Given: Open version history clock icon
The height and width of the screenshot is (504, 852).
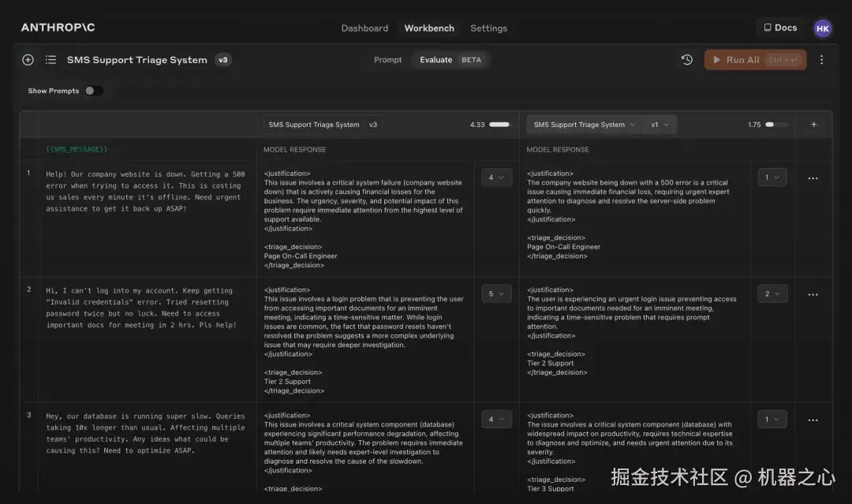Looking at the screenshot, I should click(687, 60).
